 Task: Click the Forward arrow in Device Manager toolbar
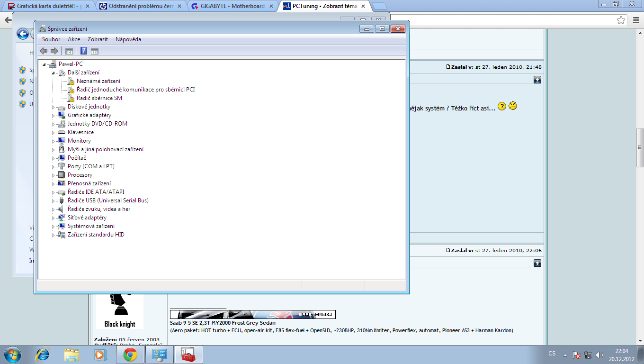[x=54, y=51]
